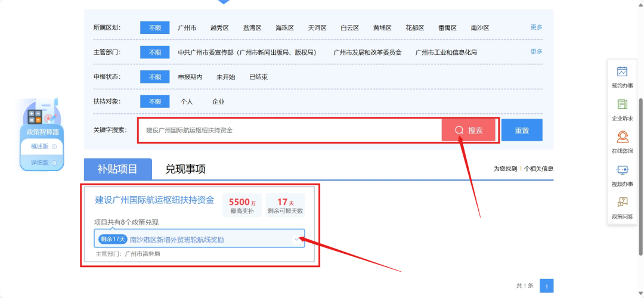This screenshot has width=644, height=298.
Task: Click 项目共有8个政策兑现 text
Action: pyautogui.click(x=126, y=222)
